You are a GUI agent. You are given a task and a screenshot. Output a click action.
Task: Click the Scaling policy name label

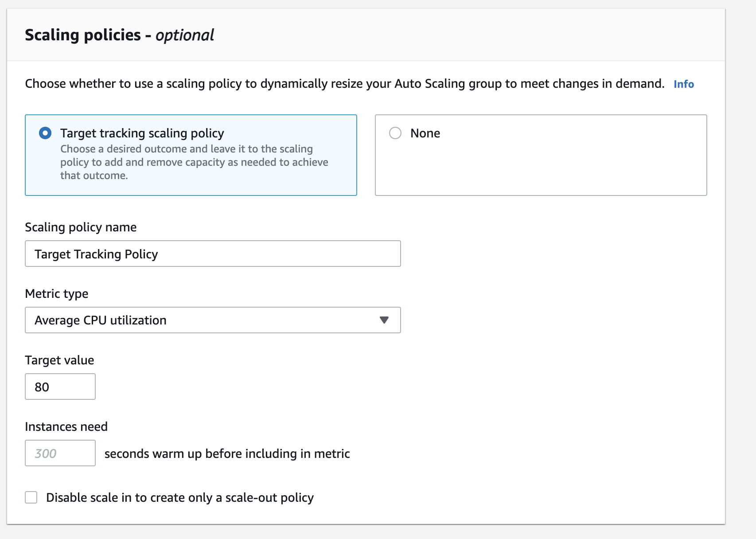pyautogui.click(x=81, y=227)
